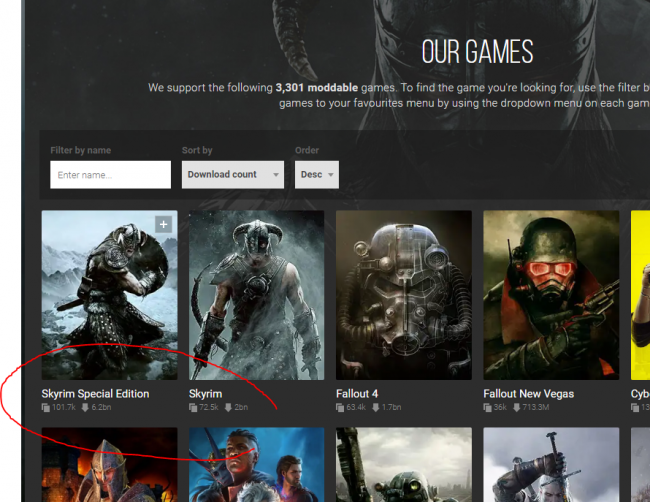The image size is (650, 502).
Task: Open the Fallout 4 title link
Action: [357, 394]
